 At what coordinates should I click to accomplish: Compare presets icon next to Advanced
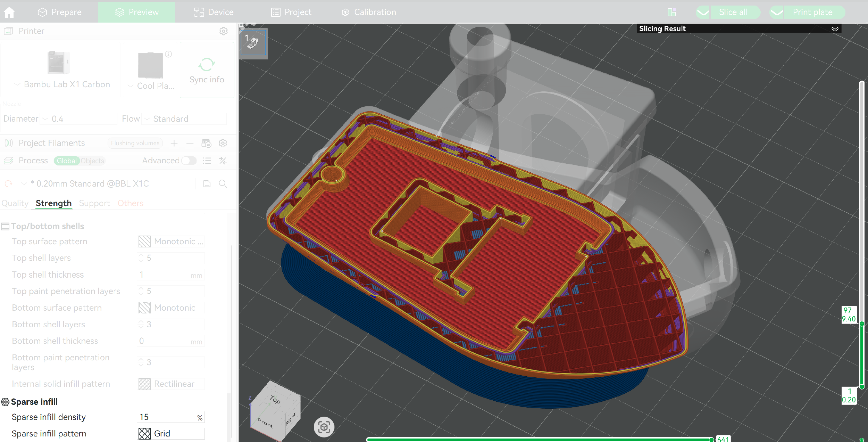click(223, 161)
